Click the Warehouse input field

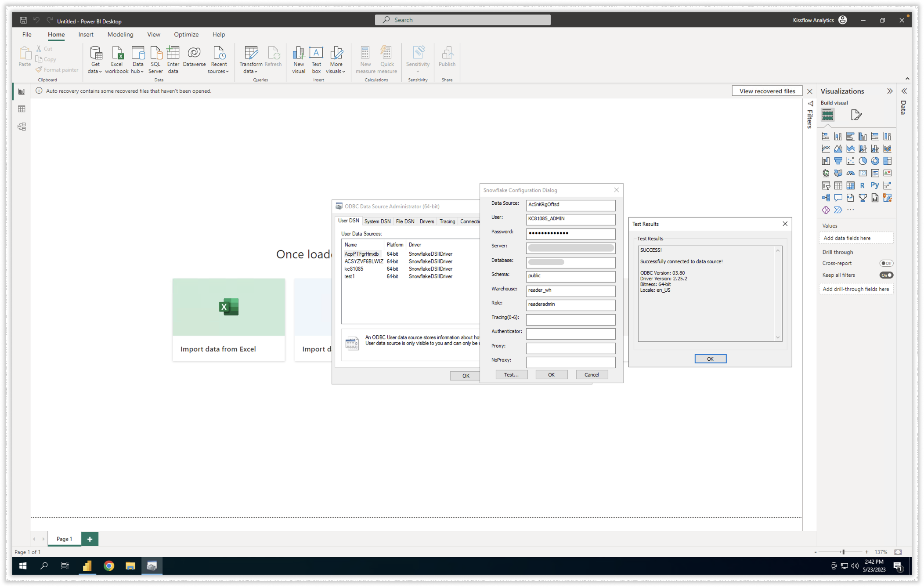point(570,290)
